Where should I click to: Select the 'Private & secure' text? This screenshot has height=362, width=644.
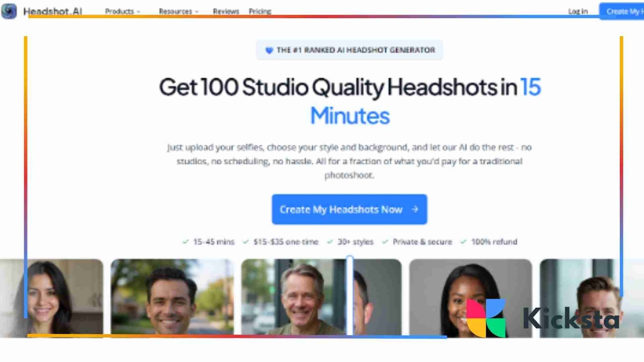click(x=422, y=242)
